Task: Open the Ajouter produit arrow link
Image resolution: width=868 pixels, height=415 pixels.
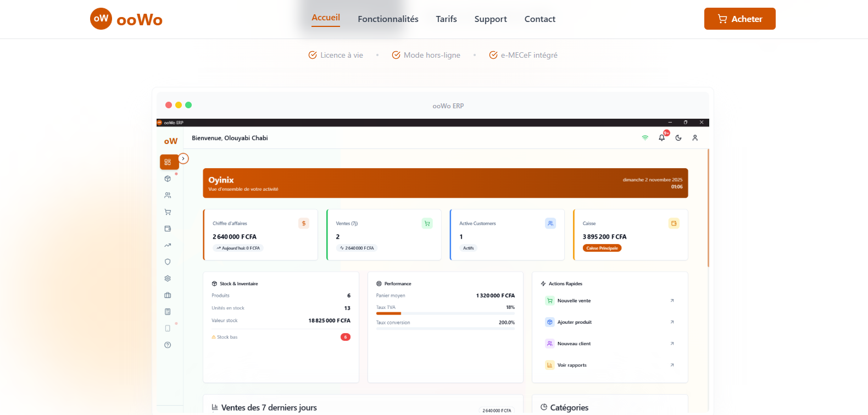Action: coord(672,322)
